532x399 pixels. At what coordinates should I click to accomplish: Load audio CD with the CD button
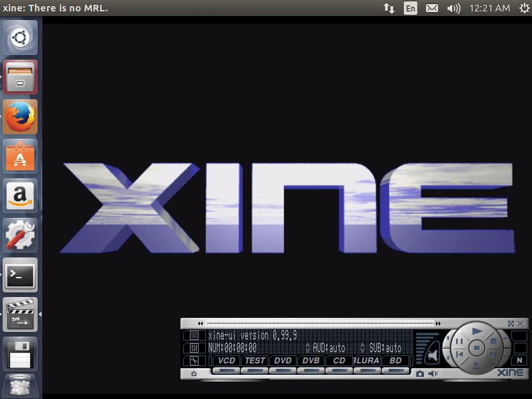click(x=339, y=360)
